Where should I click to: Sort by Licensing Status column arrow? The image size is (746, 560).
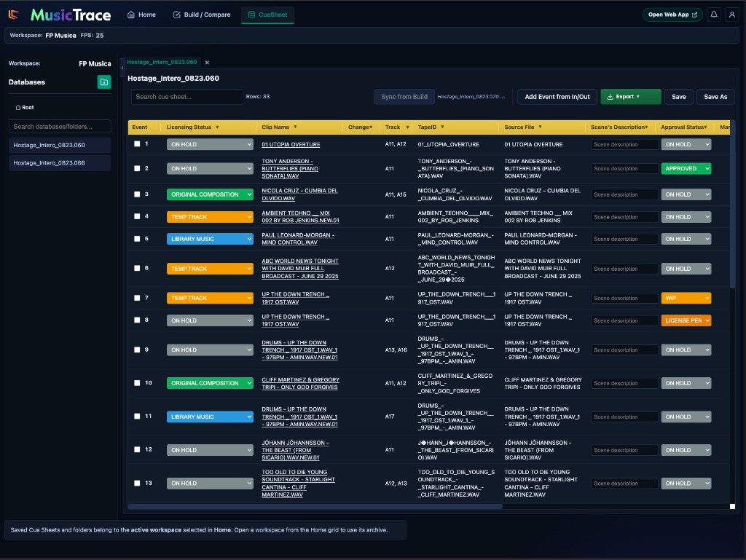(x=217, y=127)
